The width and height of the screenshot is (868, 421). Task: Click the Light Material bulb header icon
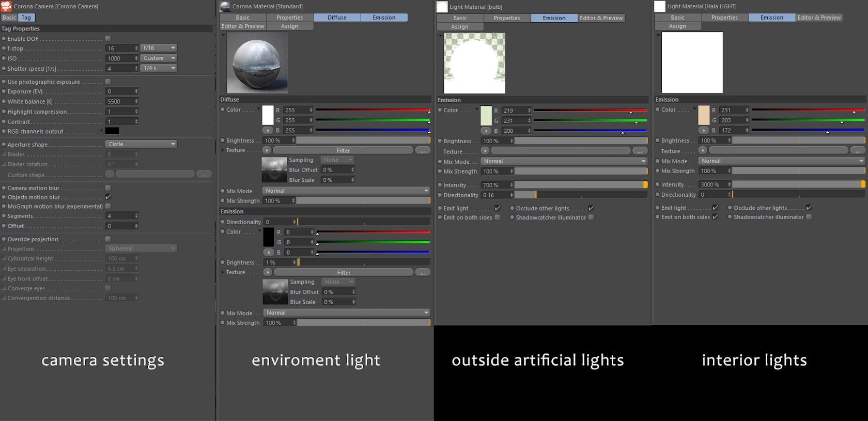coord(442,7)
